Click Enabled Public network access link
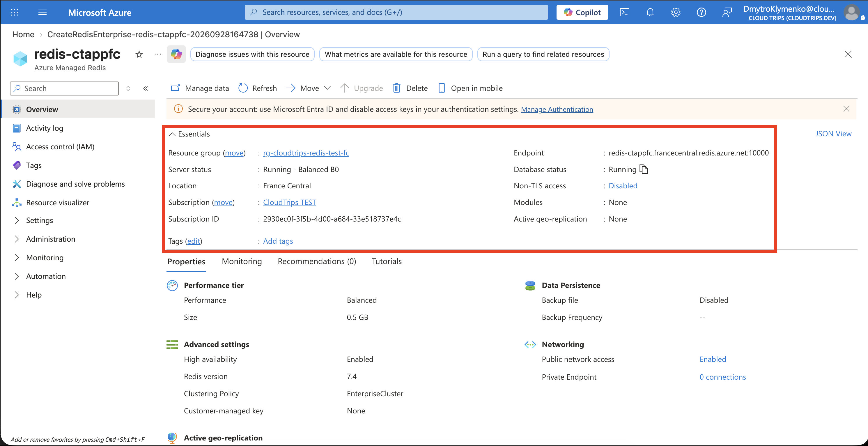 [713, 359]
